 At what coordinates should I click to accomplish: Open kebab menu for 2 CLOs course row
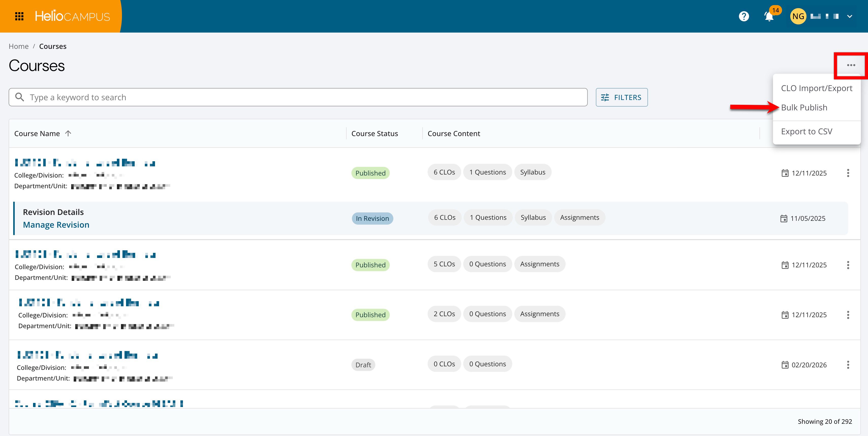coord(848,315)
